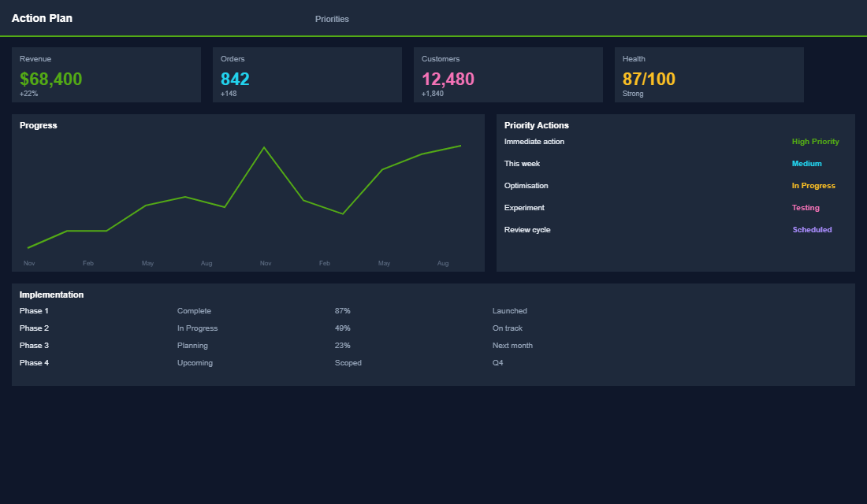Click the Customers total 12,480
The height and width of the screenshot is (504, 867).
(x=508, y=75)
